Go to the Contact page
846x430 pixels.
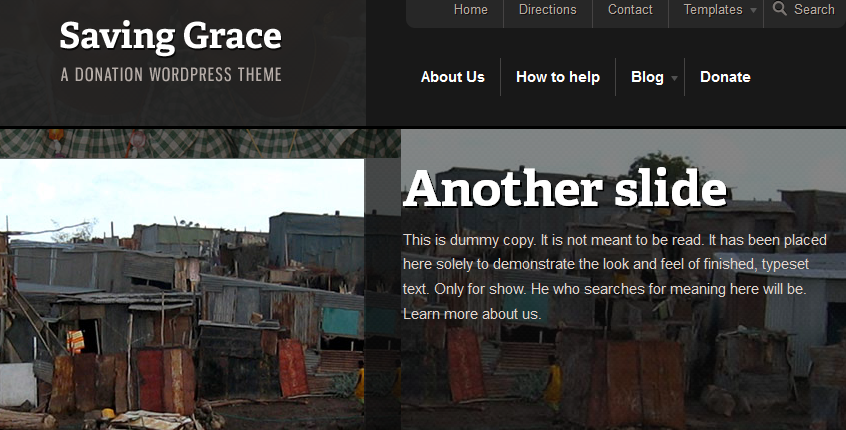[630, 10]
